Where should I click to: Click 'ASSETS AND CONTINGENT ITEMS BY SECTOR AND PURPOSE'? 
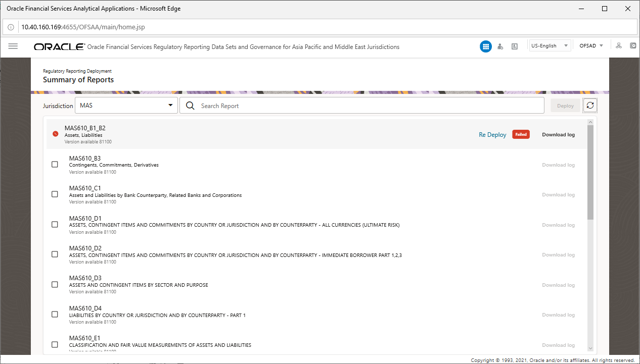coord(139,285)
